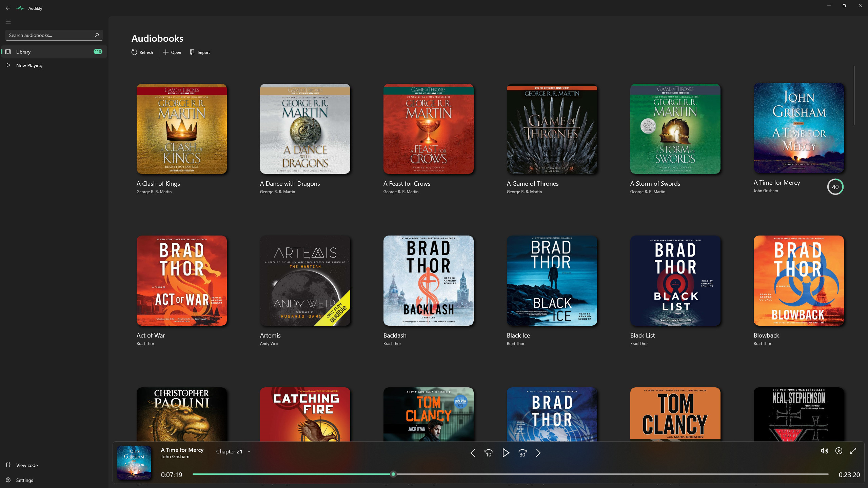868x488 pixels.
Task: Select the Artemis audiobook cover
Action: (305, 281)
